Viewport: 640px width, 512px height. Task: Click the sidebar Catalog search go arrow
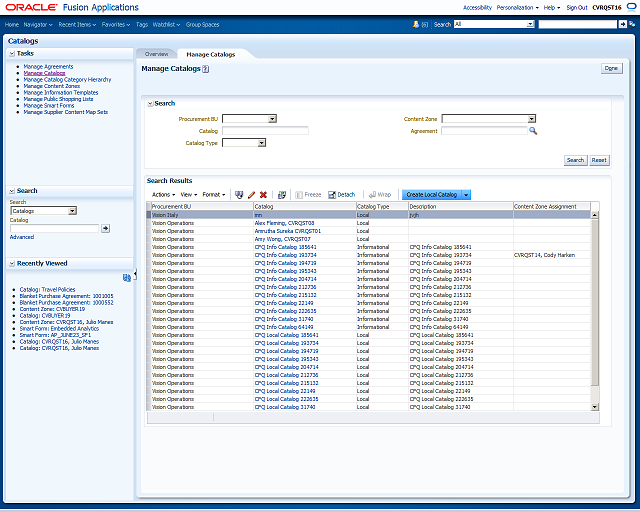pos(105,228)
